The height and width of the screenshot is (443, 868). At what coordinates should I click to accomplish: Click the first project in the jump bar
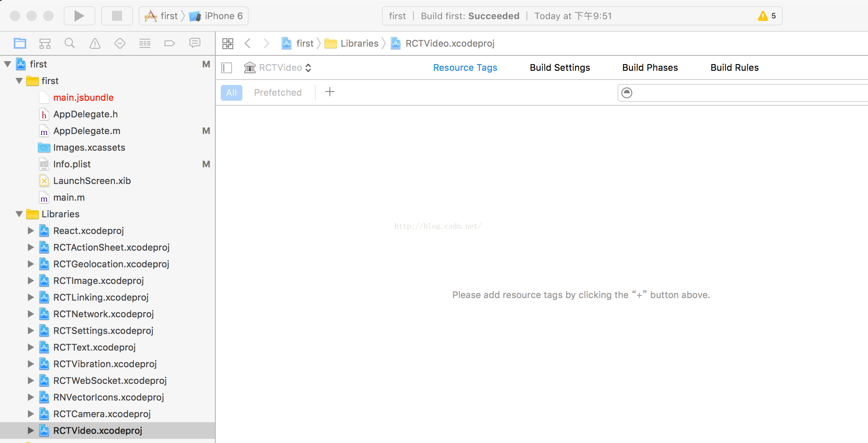(298, 43)
